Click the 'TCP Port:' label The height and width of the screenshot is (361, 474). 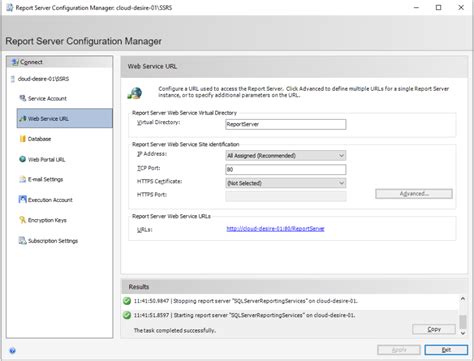[148, 168]
